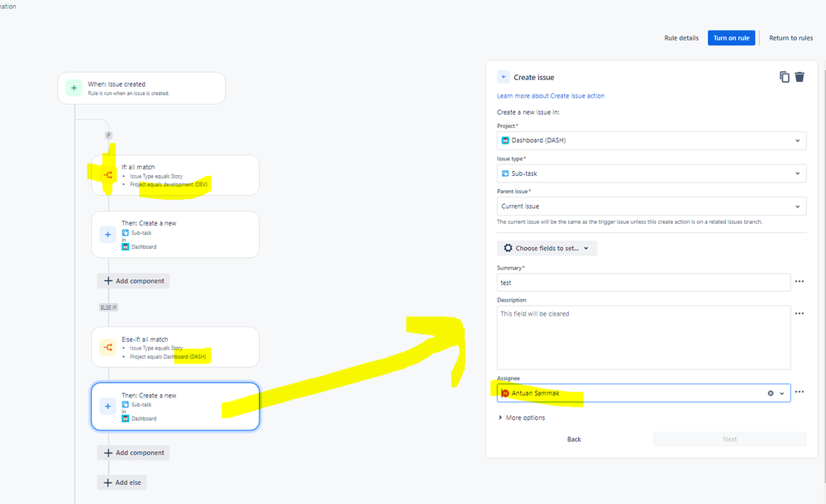826x504 pixels.
Task: Open the Parent issue Current issue dropdown
Action: pos(652,206)
